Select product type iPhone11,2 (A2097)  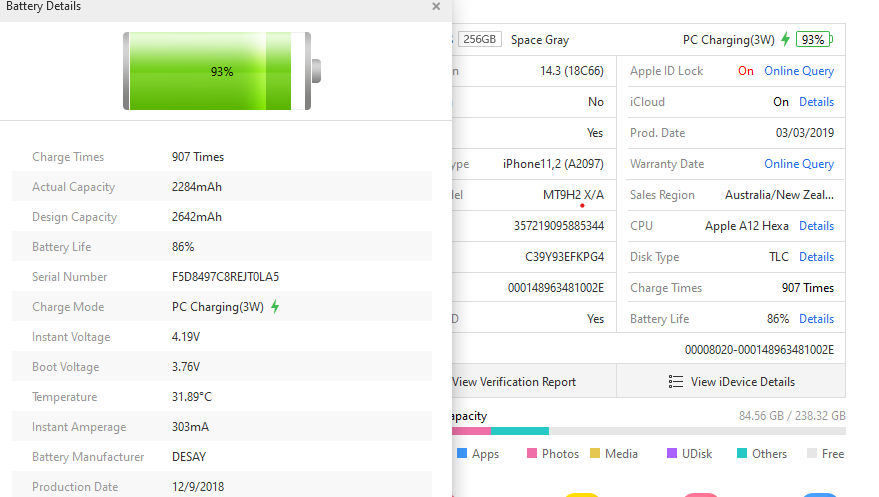coord(553,164)
